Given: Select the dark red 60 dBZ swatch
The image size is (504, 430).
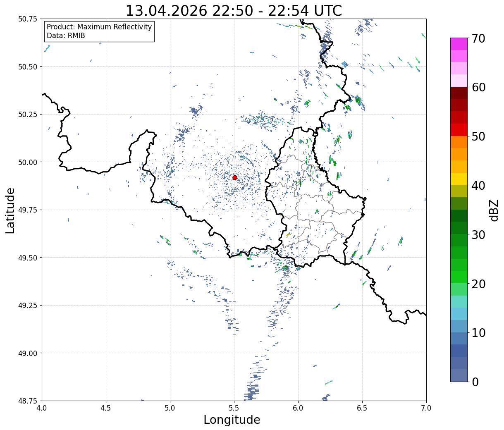Looking at the screenshot, I should click(459, 93).
